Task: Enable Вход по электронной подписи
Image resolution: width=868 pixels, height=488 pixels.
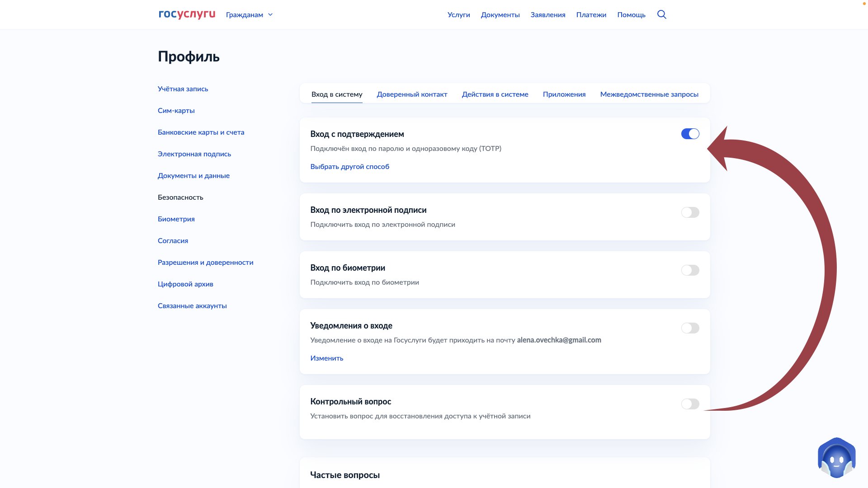Action: pos(690,212)
